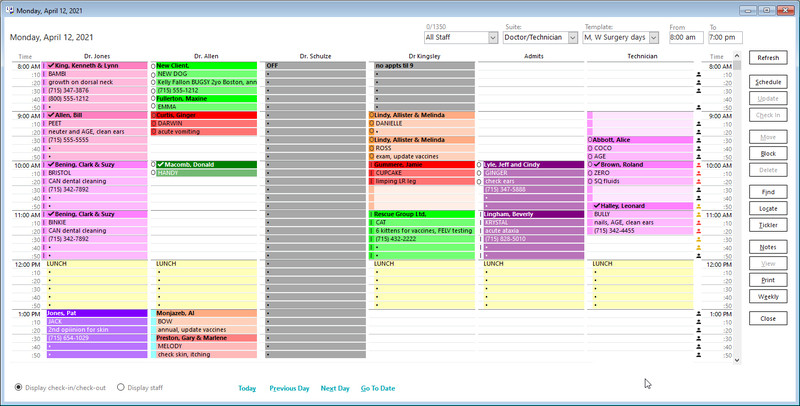Click circle marker beside Lyle, Jeff and Cindy
Image resolution: width=800 pixels, height=406 pixels.
click(x=479, y=165)
